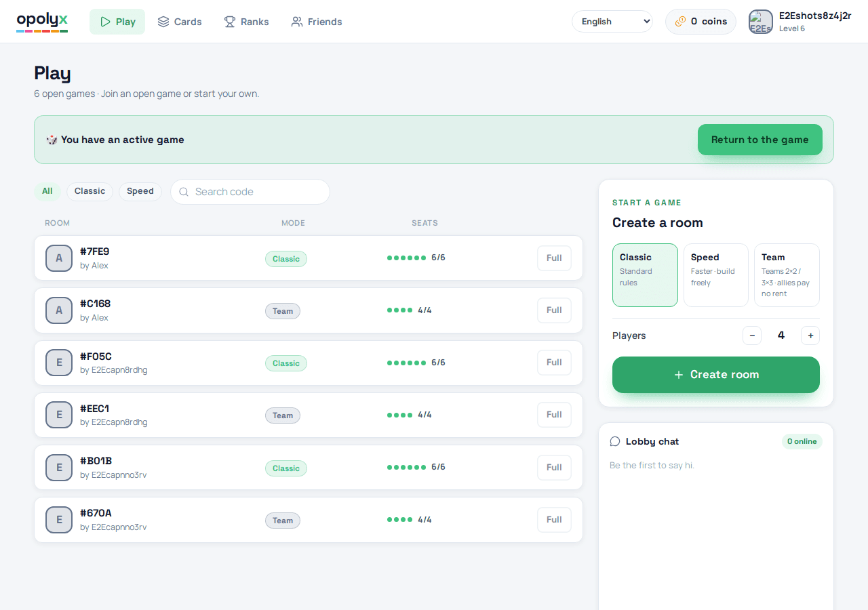
Task: Click room code #EEC1
Action: click(95, 409)
